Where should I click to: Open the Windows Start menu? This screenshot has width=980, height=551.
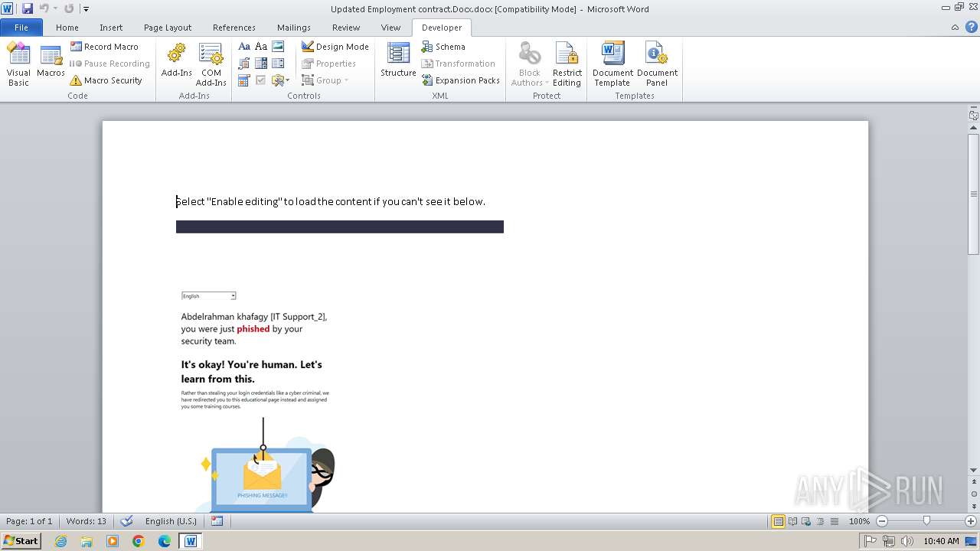[x=21, y=541]
